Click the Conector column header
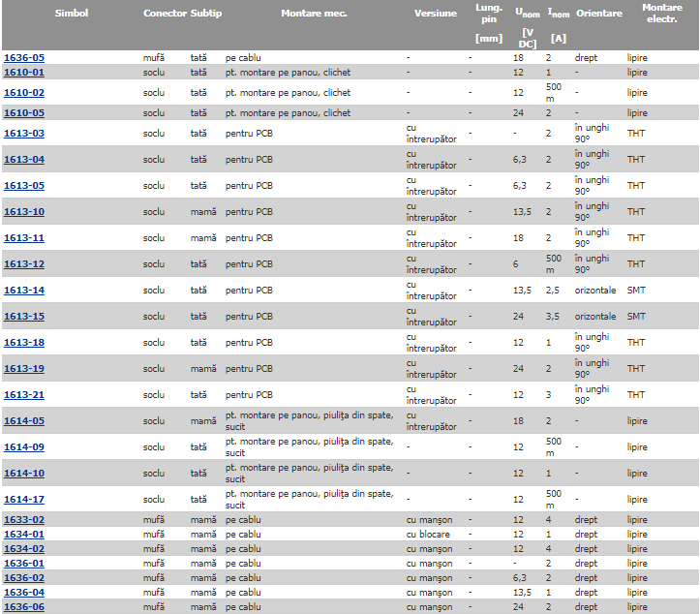This screenshot has width=700, height=614. (x=165, y=13)
